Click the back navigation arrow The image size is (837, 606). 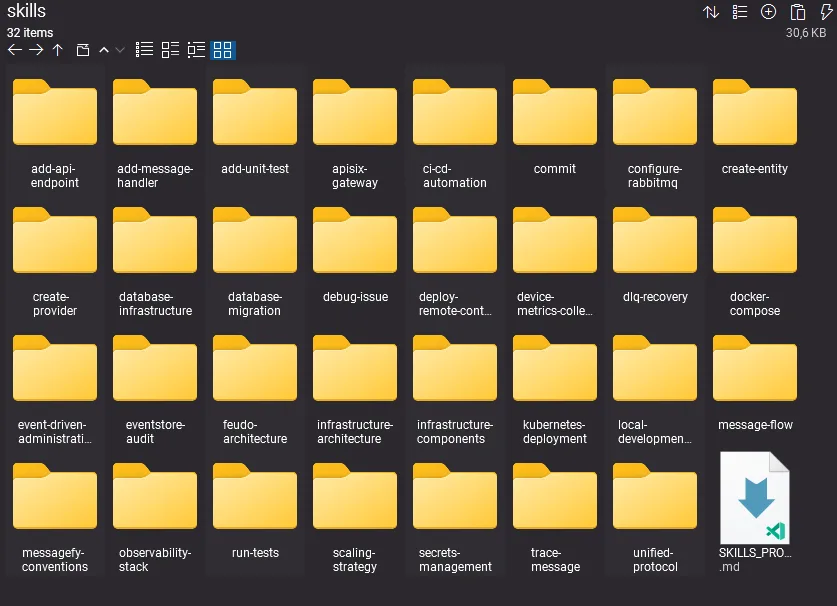coord(14,50)
